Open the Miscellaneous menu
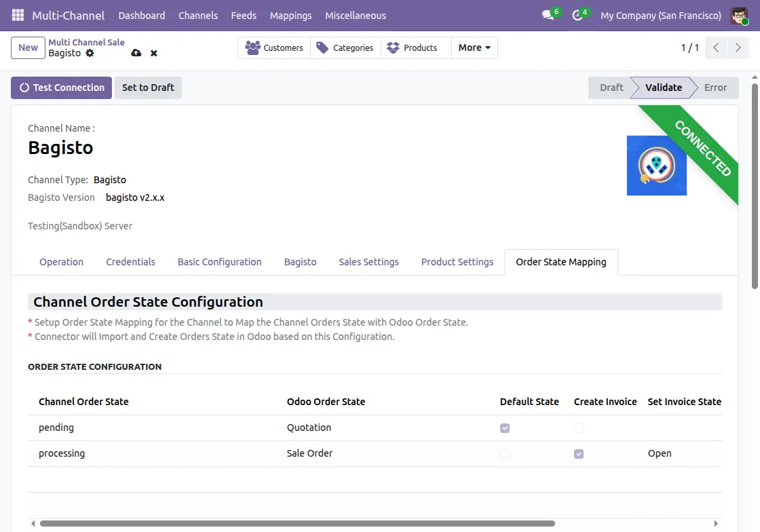 (x=356, y=16)
